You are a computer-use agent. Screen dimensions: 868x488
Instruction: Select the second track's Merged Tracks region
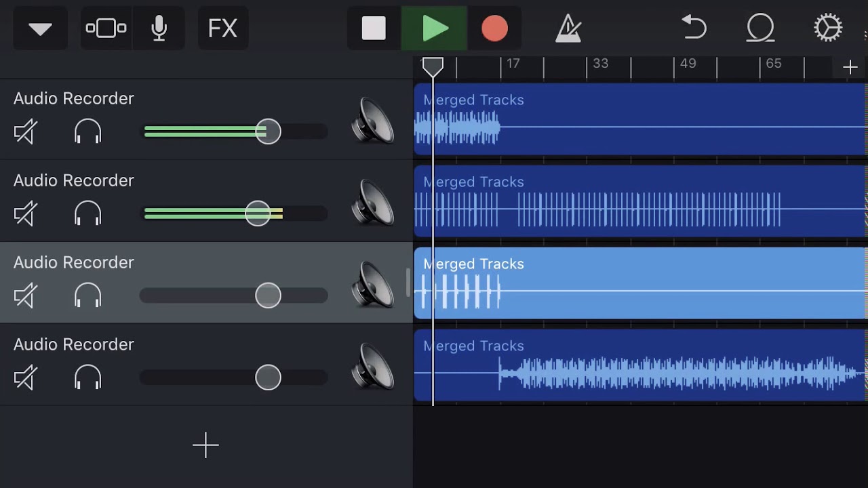coord(640,201)
